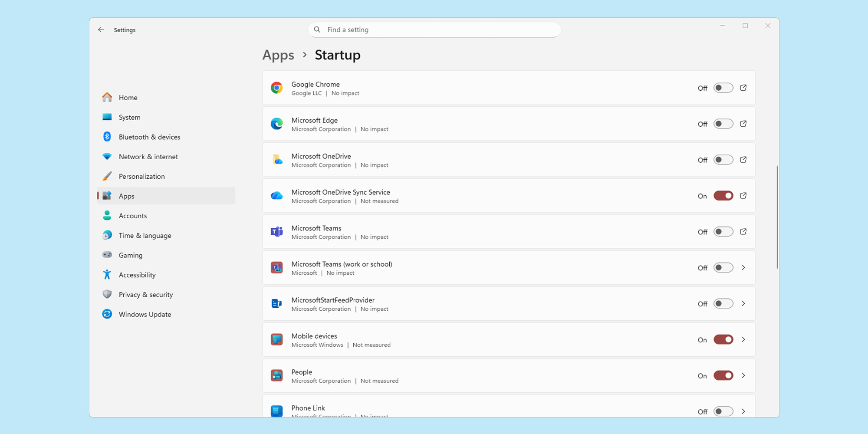Select the Network & internet Wi-Fi icon
This screenshot has width=868, height=434.
pos(107,156)
